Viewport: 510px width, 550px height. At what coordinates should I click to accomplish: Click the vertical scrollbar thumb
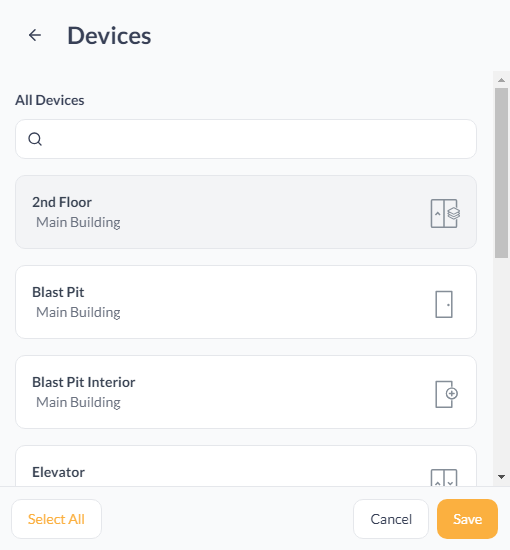pos(501,173)
